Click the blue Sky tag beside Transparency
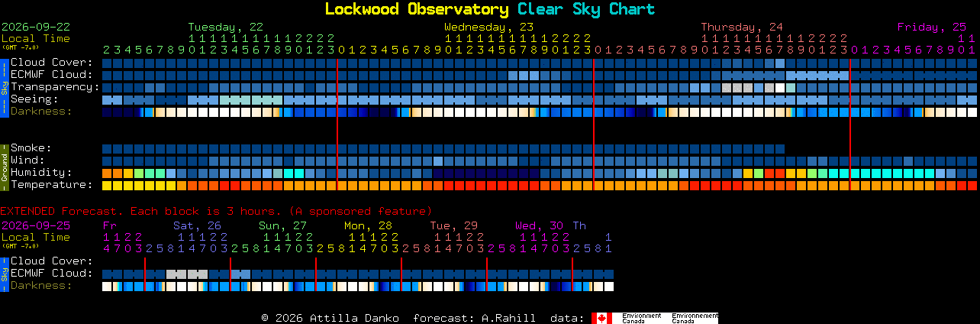This screenshot has height=324, width=980. click(4, 87)
